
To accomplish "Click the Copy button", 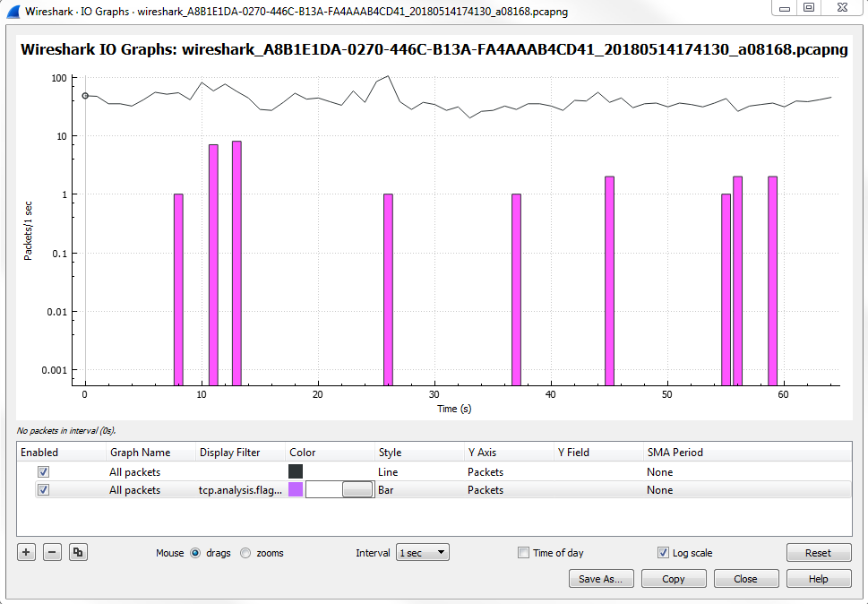I will [x=673, y=579].
